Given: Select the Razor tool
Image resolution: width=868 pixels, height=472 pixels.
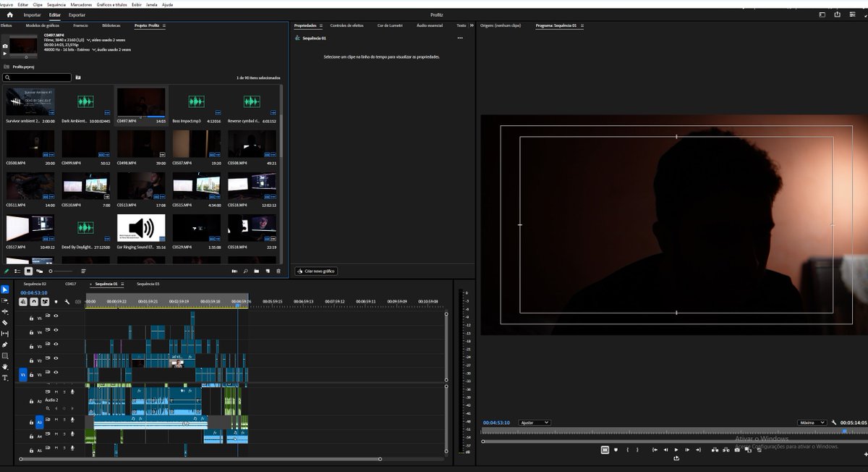Looking at the screenshot, I should pyautogui.click(x=5, y=322).
